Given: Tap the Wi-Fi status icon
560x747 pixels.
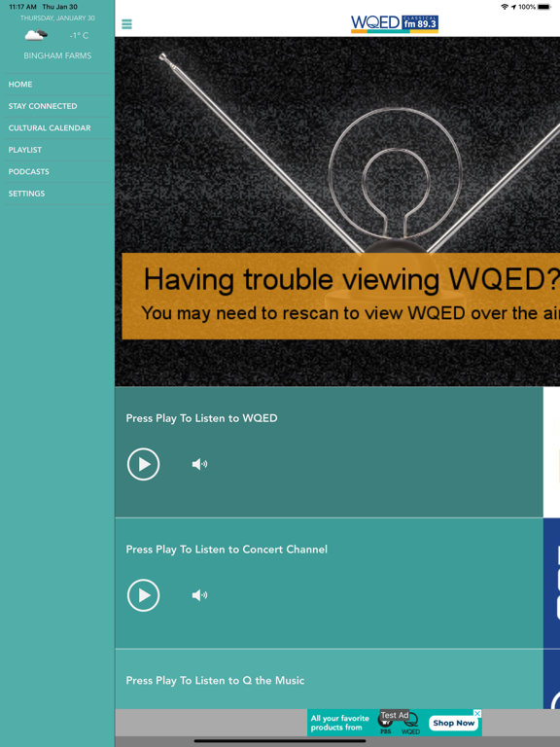Looking at the screenshot, I should (505, 7).
